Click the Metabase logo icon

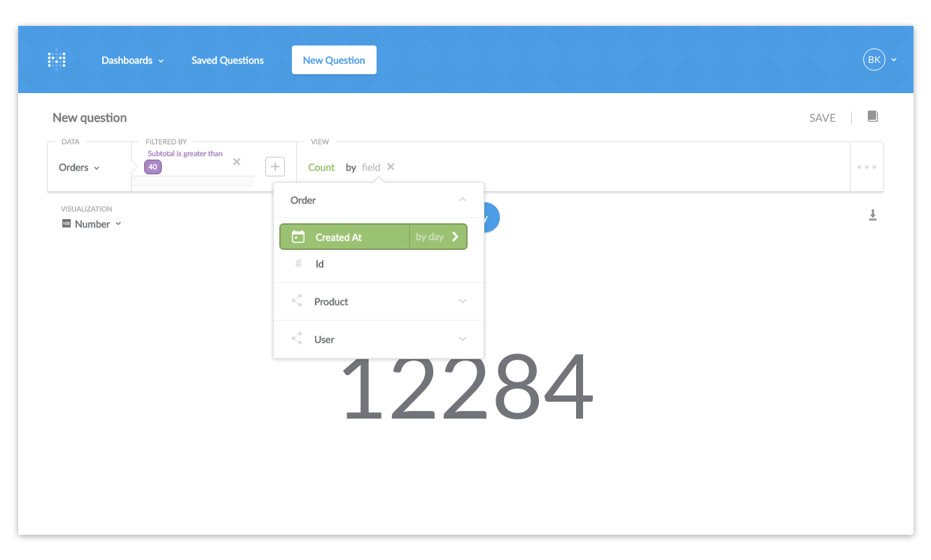(x=57, y=60)
